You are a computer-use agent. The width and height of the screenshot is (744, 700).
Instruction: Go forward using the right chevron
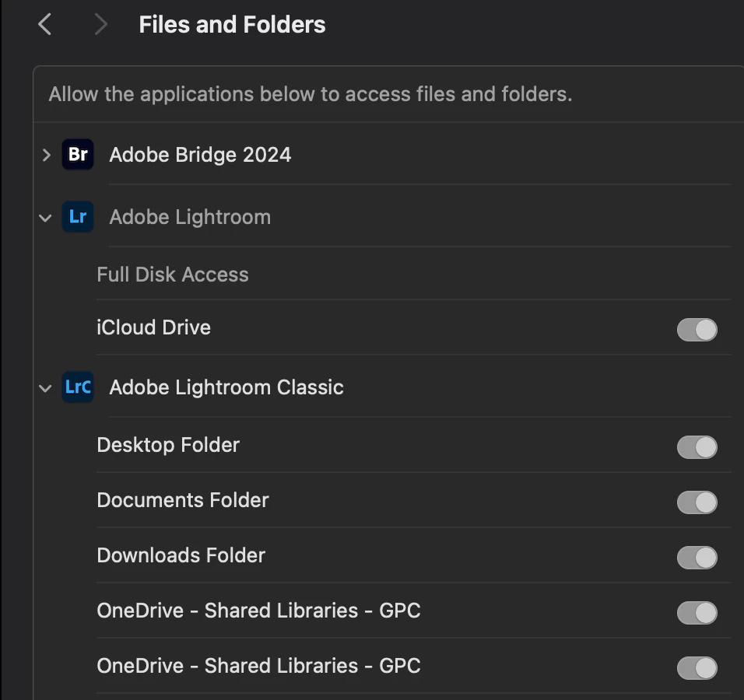pos(100,24)
